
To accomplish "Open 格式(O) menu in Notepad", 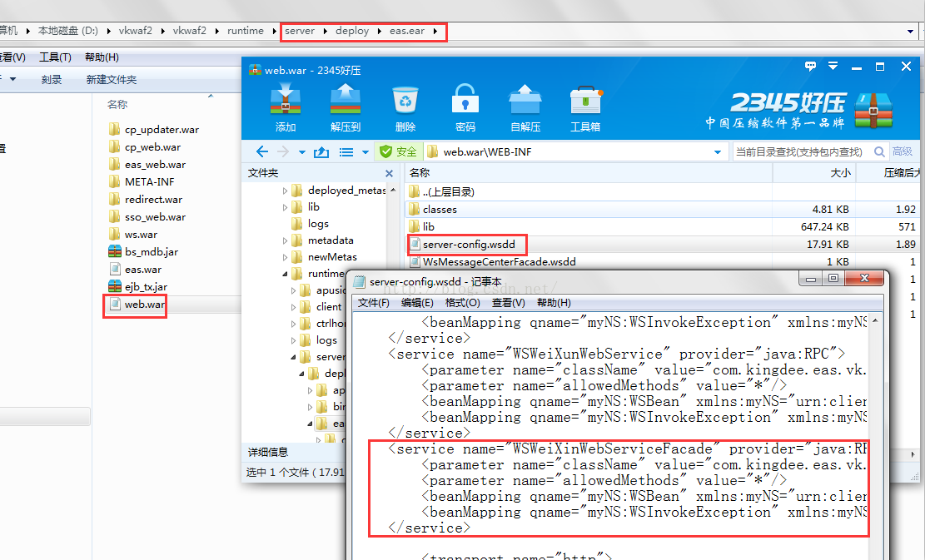I will [x=463, y=302].
